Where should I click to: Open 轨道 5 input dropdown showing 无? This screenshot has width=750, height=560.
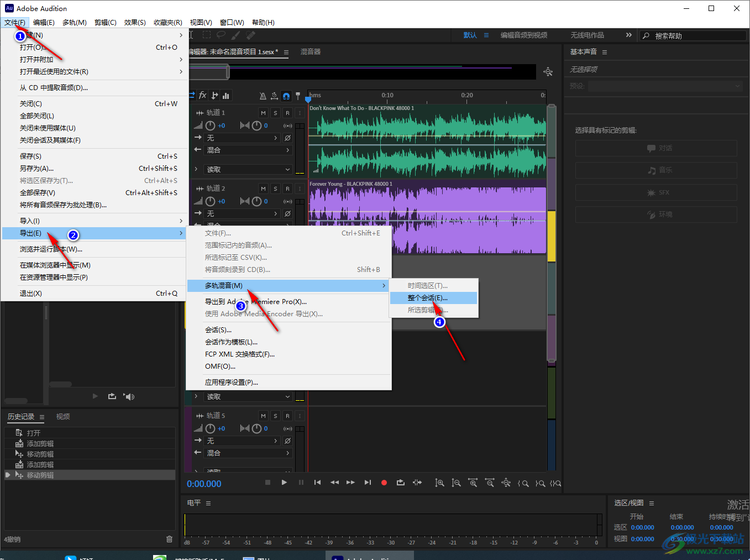coord(242,441)
